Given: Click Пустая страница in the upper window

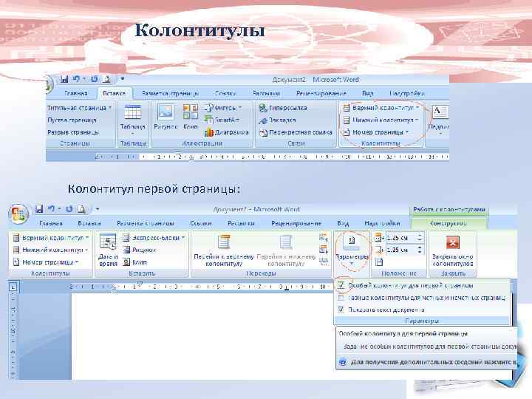Looking at the screenshot, I should (x=72, y=120).
